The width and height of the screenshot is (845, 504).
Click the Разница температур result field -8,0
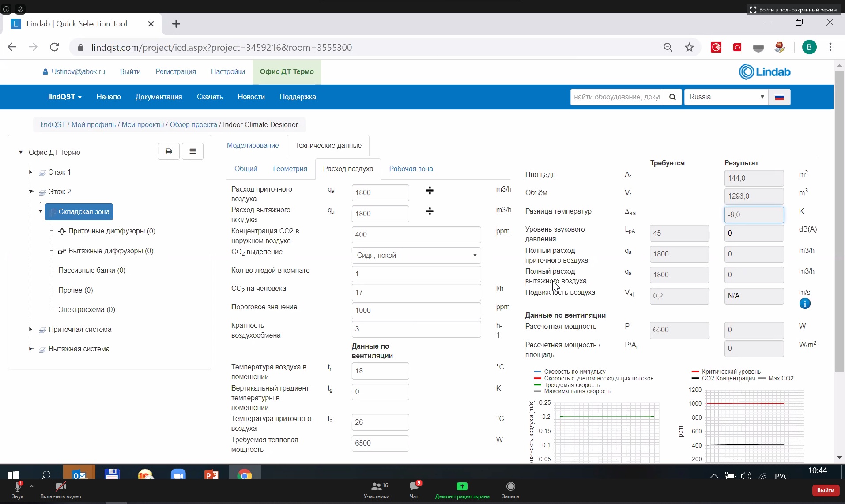[754, 215]
